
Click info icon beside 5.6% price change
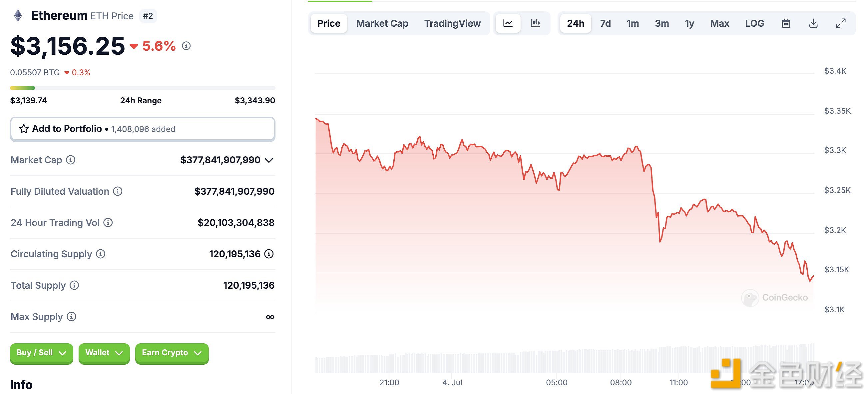(x=186, y=46)
